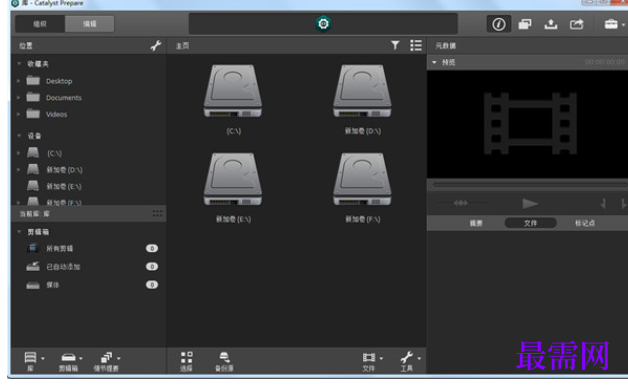Image resolution: width=628 pixels, height=387 pixels.
Task: Open the 新加卷 (D:\) drive thumbnail
Action: (x=362, y=91)
